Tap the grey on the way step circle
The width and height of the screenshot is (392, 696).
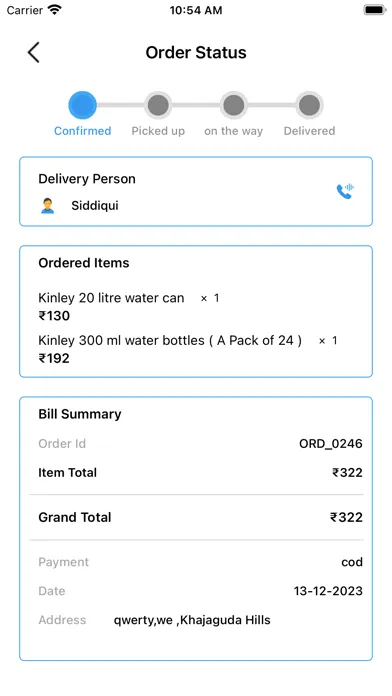tap(234, 105)
